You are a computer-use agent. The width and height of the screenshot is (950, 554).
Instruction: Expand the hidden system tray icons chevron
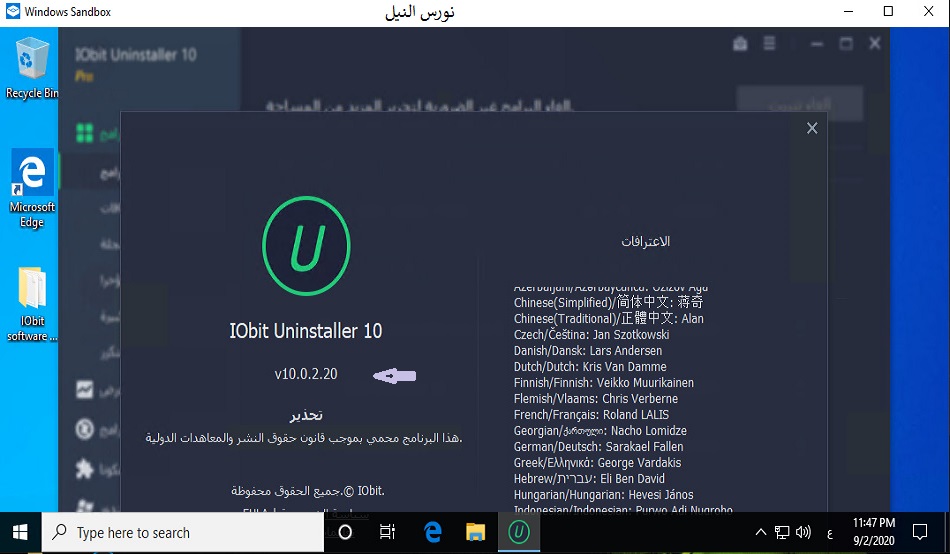click(761, 533)
